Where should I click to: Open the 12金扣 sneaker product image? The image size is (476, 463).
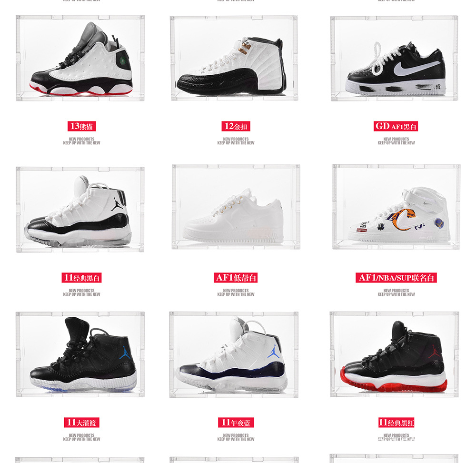(234, 58)
